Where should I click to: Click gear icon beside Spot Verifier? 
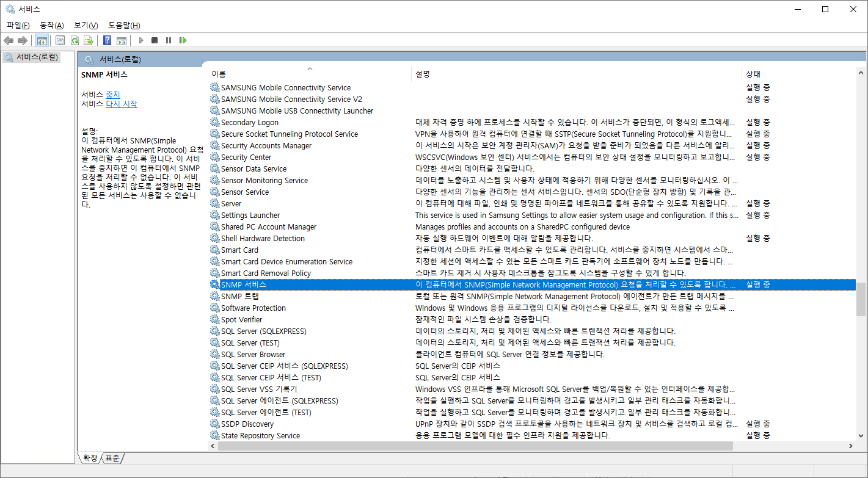tap(214, 319)
